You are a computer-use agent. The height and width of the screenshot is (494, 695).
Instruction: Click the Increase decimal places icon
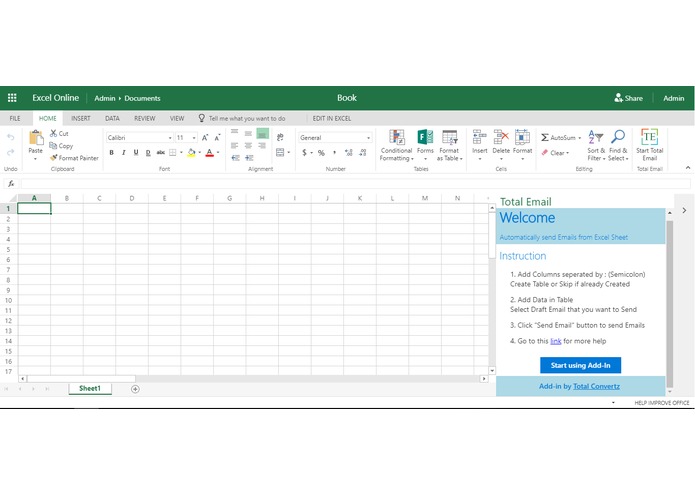coord(349,152)
